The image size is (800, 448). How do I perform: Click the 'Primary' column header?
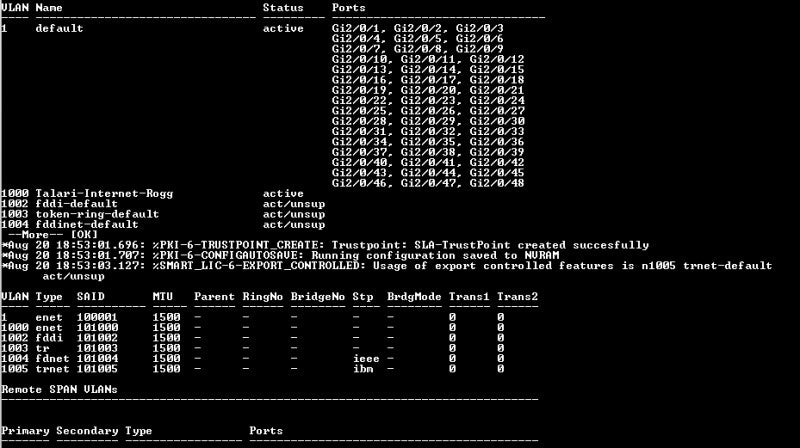click(x=25, y=431)
